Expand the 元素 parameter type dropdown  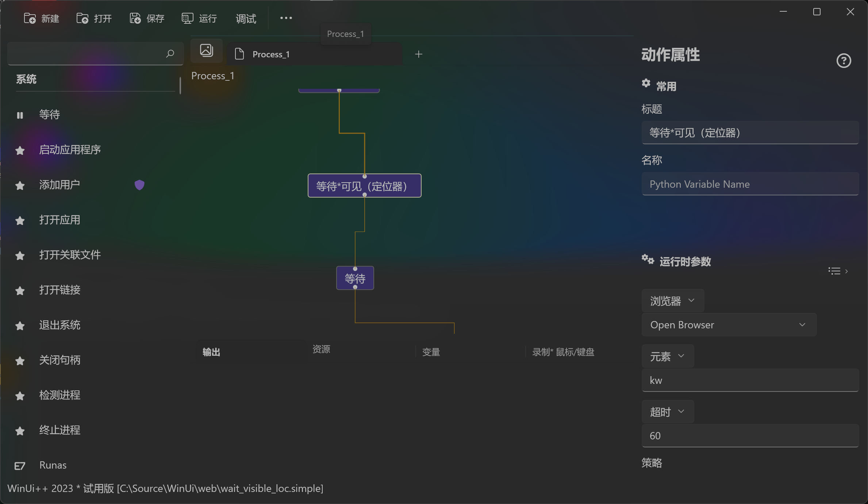668,356
